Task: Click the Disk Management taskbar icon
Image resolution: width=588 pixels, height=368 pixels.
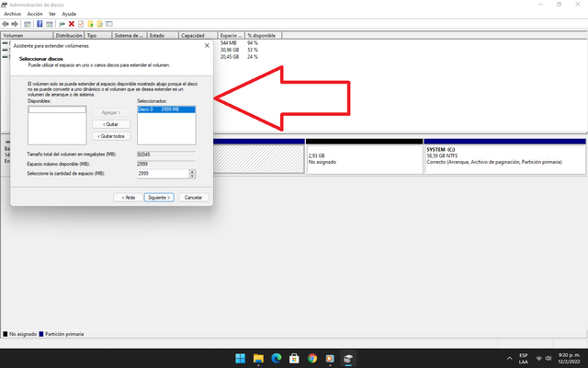Action: click(348, 358)
